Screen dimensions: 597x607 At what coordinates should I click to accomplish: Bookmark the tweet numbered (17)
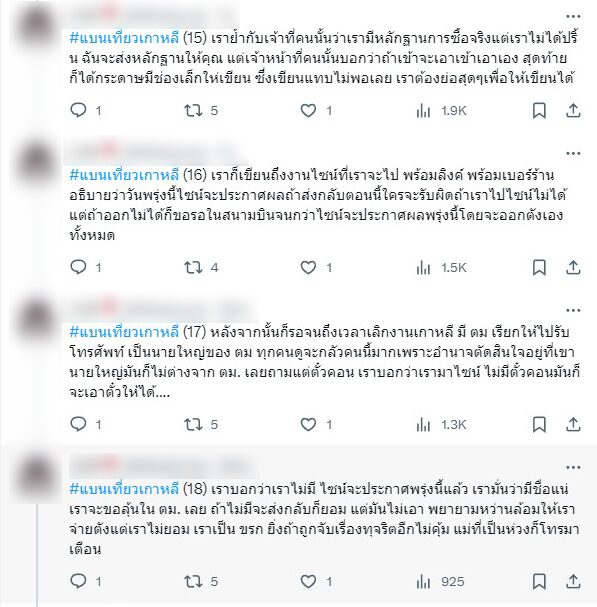point(539,424)
